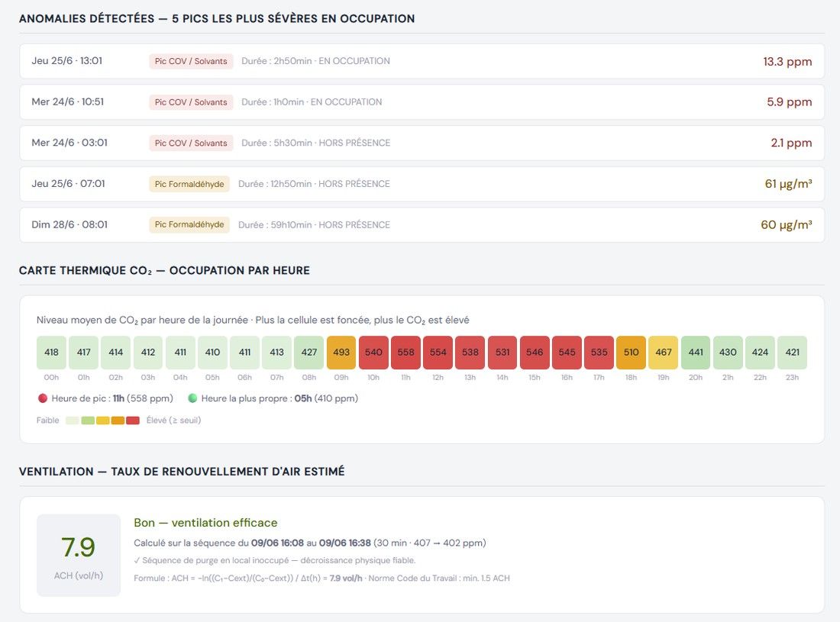Image resolution: width=840 pixels, height=622 pixels.
Task: Select the 02h heatmap cell showing 414
Action: point(116,353)
